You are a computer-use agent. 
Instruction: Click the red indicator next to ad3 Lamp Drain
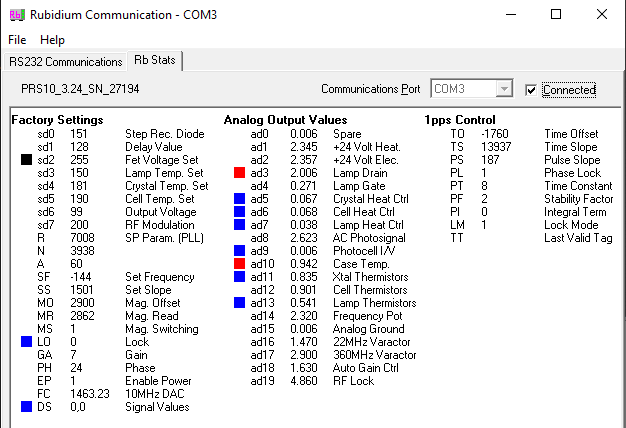tap(239, 172)
